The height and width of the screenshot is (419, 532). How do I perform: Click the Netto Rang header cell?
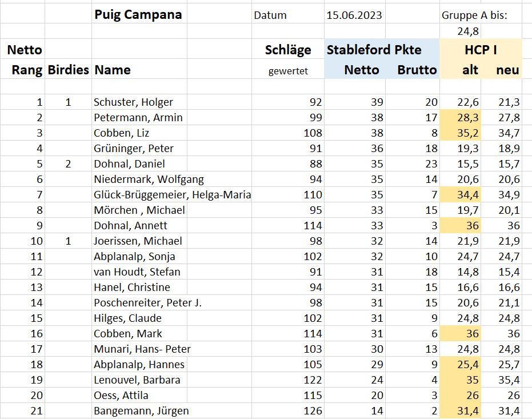25,59
